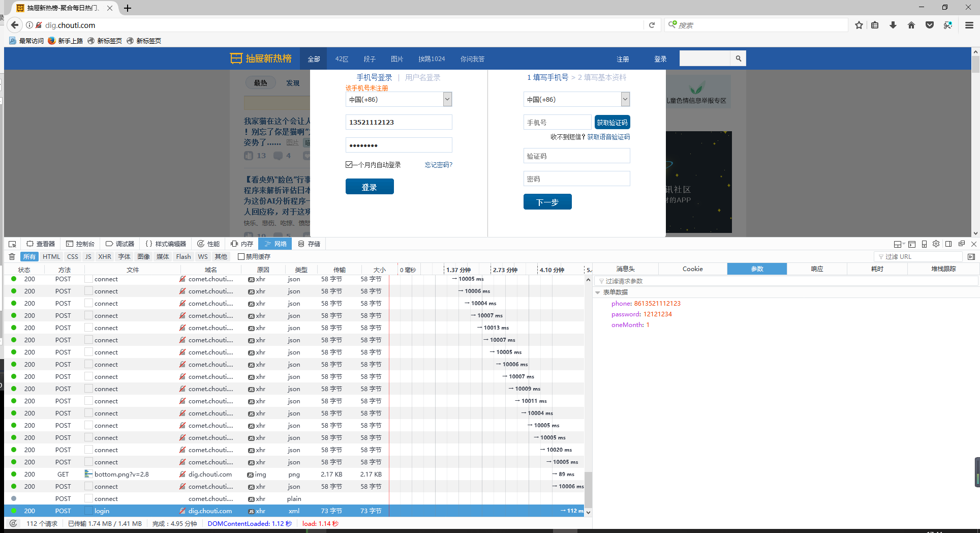Open the 忘记密码? link

pyautogui.click(x=439, y=165)
